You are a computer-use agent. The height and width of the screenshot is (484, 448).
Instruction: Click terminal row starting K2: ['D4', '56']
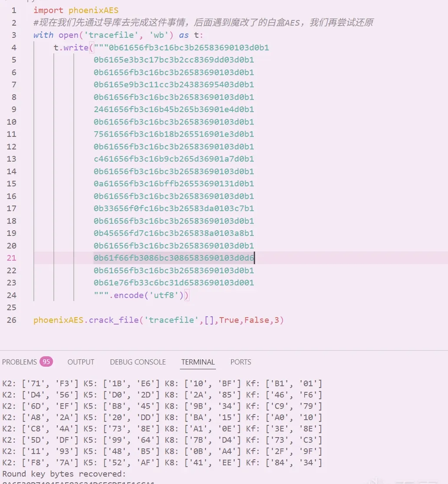point(162,395)
